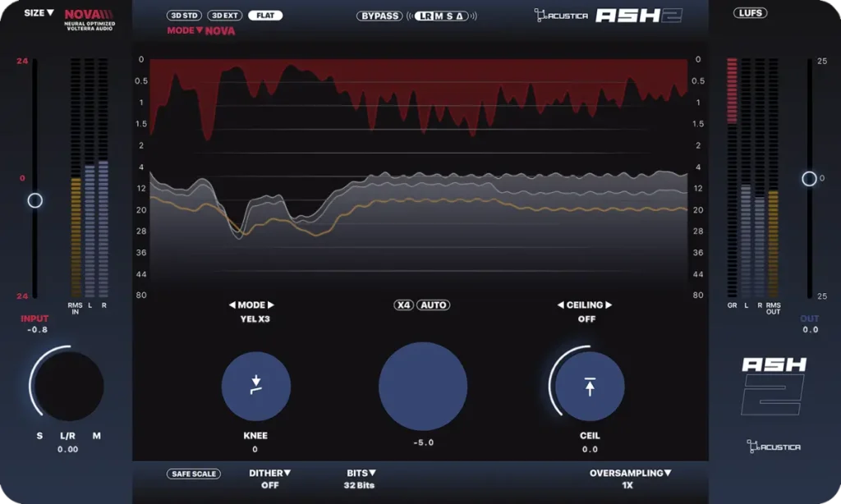Click the input gain knob

tap(69, 386)
